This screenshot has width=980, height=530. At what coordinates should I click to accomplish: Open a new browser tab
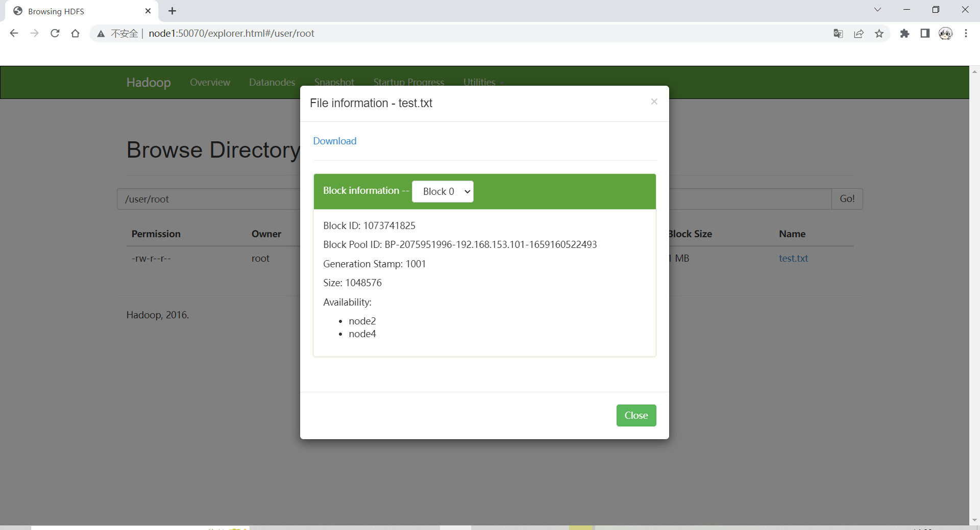coord(173,11)
